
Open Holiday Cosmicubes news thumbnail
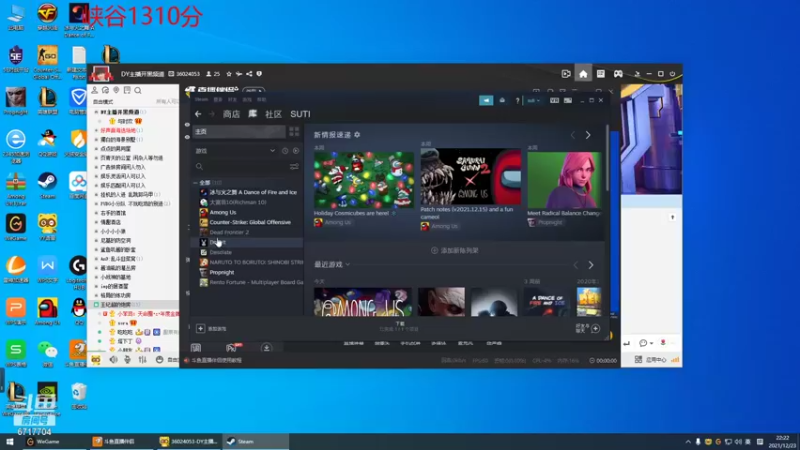click(364, 179)
